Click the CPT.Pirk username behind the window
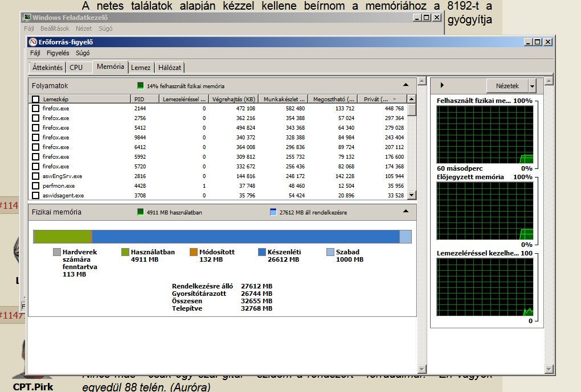The height and width of the screenshot is (392, 581). (x=33, y=387)
